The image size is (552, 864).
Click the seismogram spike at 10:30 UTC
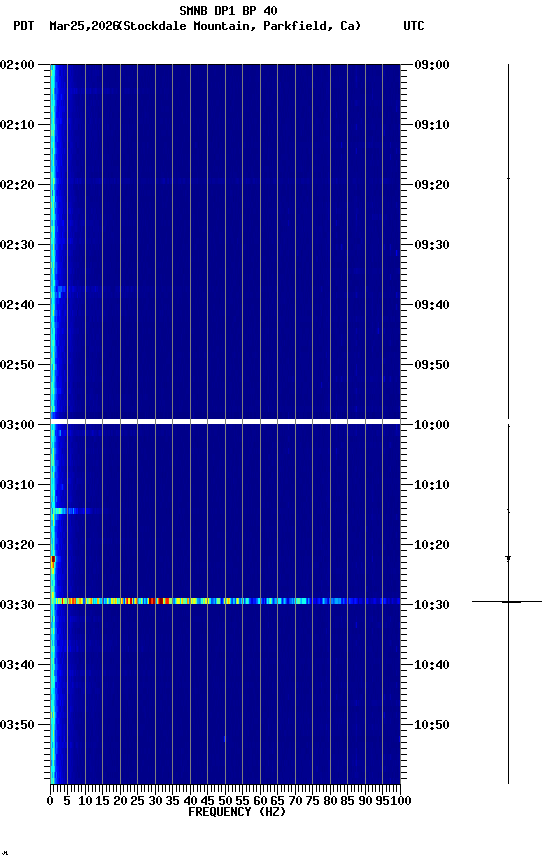click(x=507, y=602)
